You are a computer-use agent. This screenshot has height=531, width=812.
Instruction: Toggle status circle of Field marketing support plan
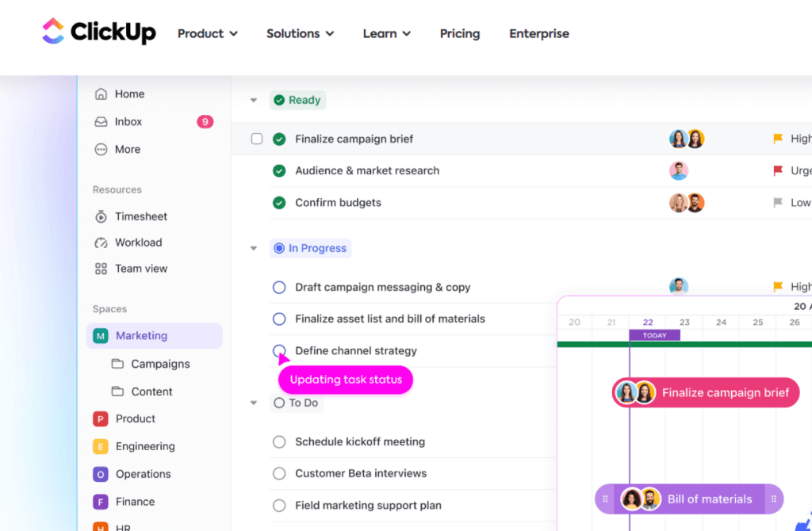pyautogui.click(x=279, y=505)
